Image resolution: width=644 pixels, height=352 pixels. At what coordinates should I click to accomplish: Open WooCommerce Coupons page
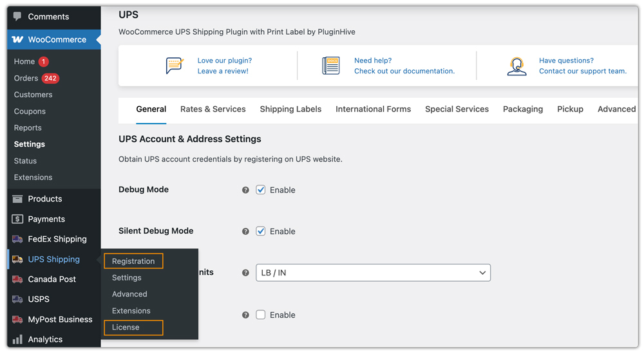pos(30,111)
